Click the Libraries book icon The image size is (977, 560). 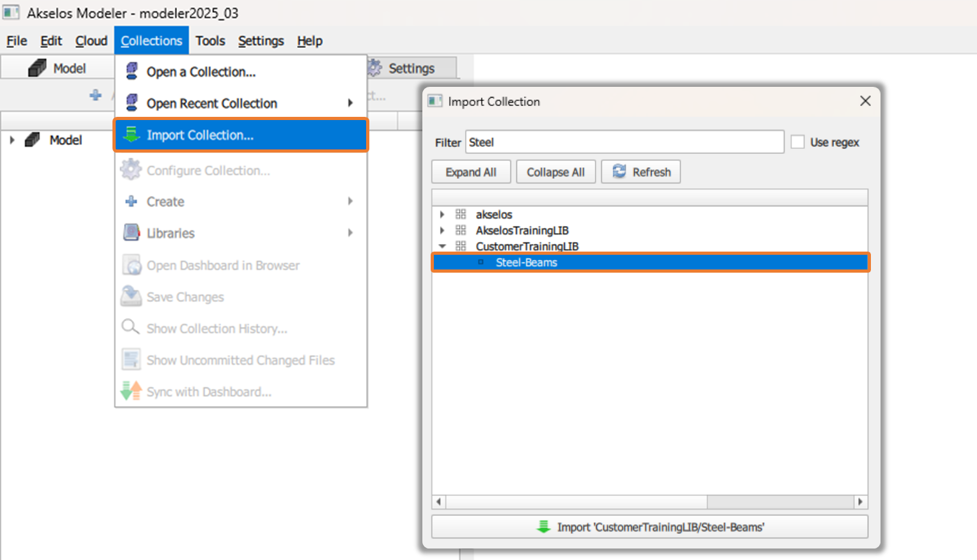click(x=132, y=232)
